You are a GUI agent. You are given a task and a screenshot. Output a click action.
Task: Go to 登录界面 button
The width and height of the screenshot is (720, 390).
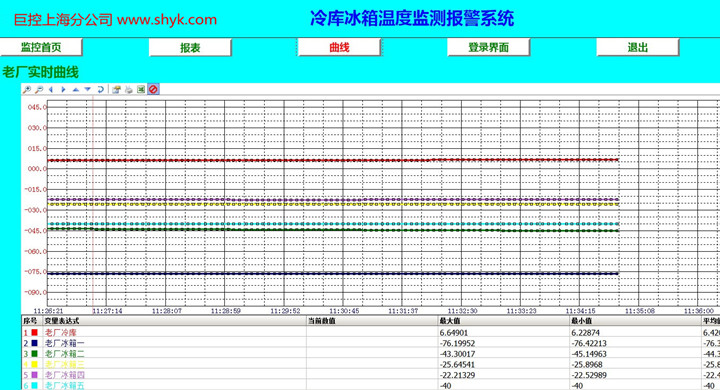click(x=489, y=47)
